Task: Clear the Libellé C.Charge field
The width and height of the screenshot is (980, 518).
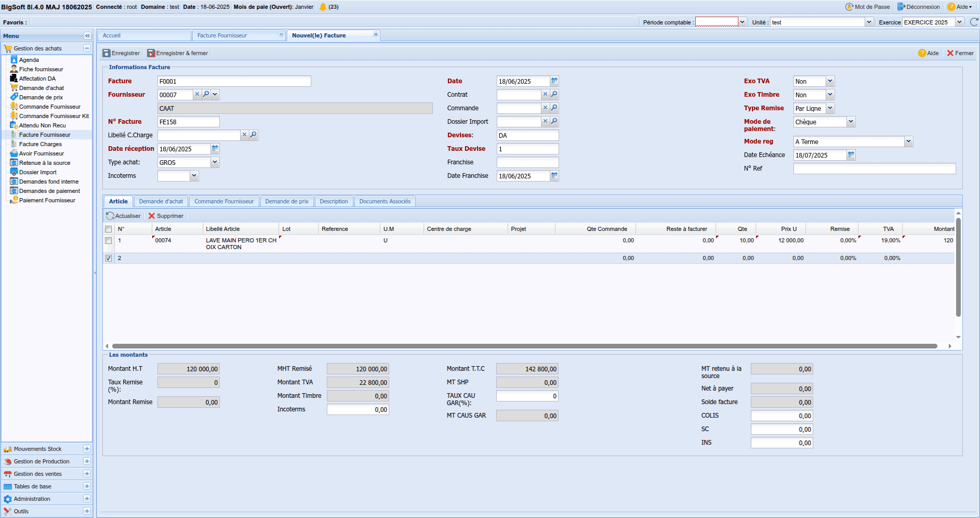Action: (x=244, y=135)
